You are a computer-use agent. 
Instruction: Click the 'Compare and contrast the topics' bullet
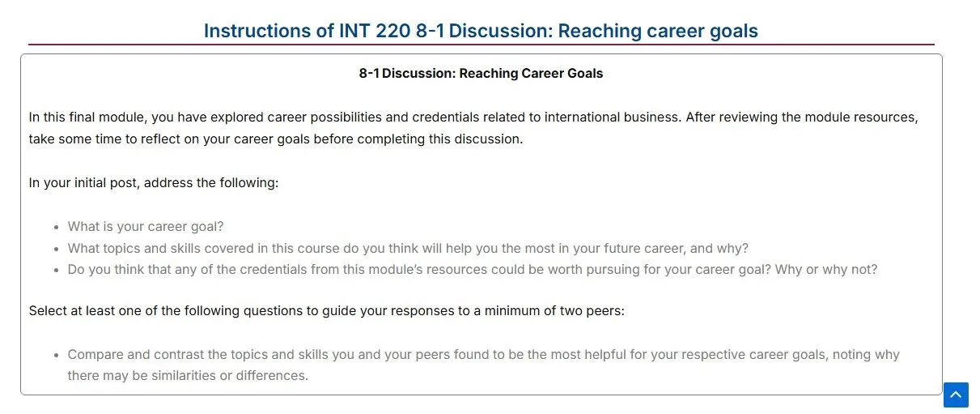(484, 365)
